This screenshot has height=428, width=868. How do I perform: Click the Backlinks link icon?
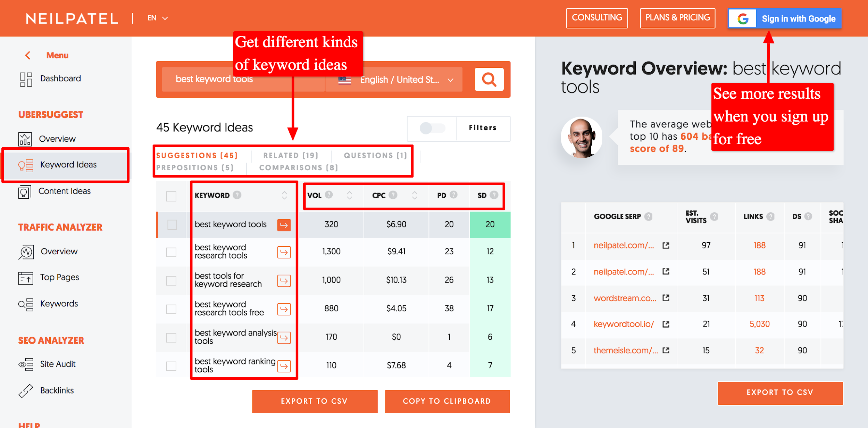[x=26, y=391]
